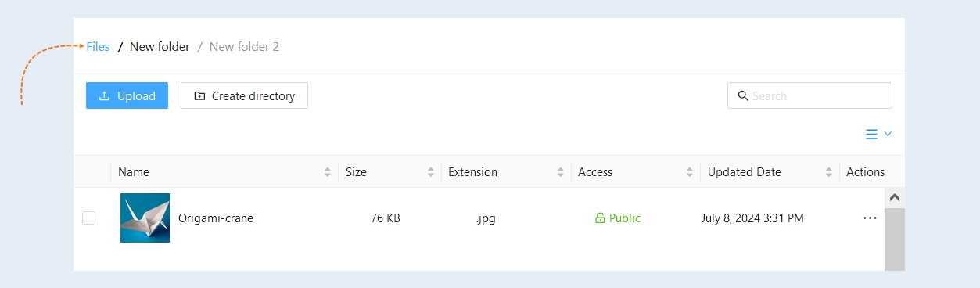Sort the Size column with its arrows
The image size is (980, 288).
tap(431, 172)
